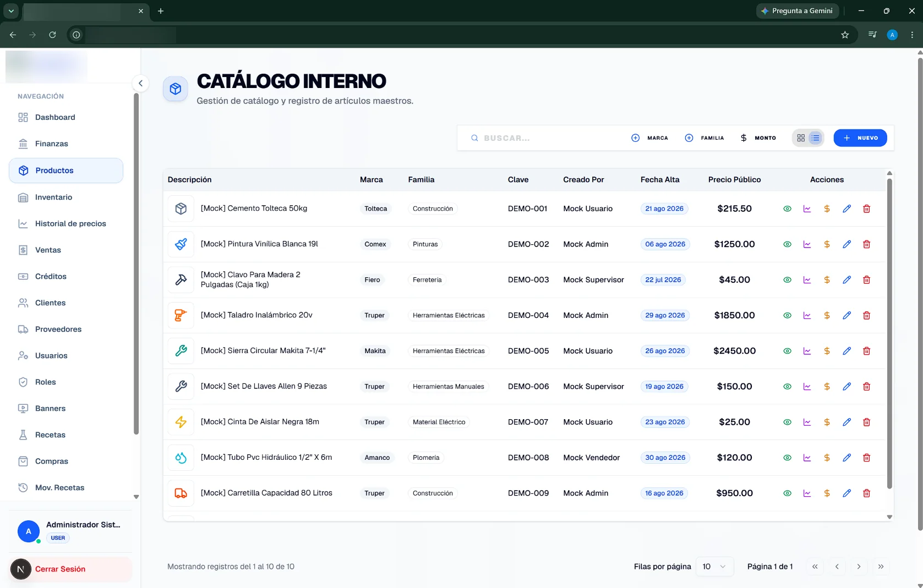Screen dimensions: 923x588
Task: Edit Set De Llaves Allen with pencil icon
Action: click(x=846, y=387)
